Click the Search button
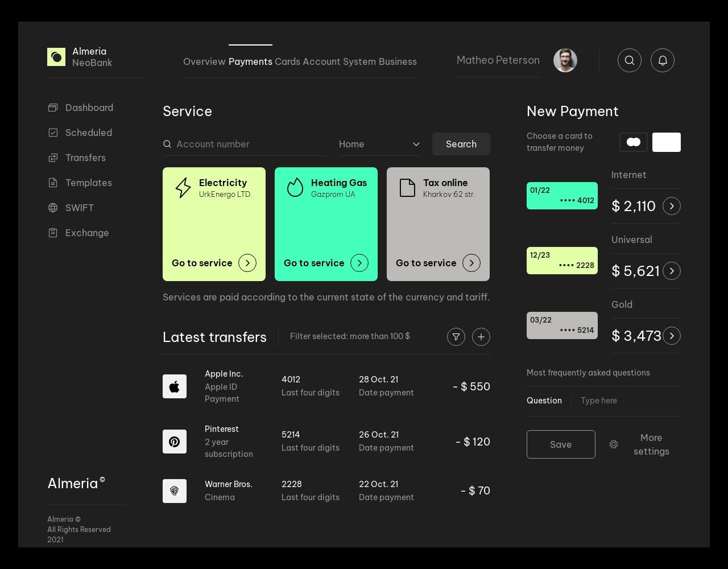 coord(461,144)
